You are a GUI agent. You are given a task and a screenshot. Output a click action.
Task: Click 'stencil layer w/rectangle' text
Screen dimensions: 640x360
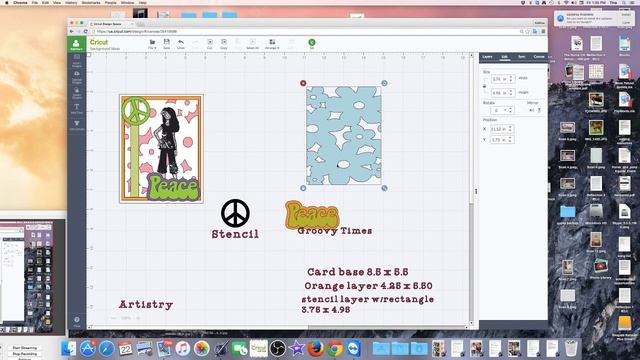point(368,299)
